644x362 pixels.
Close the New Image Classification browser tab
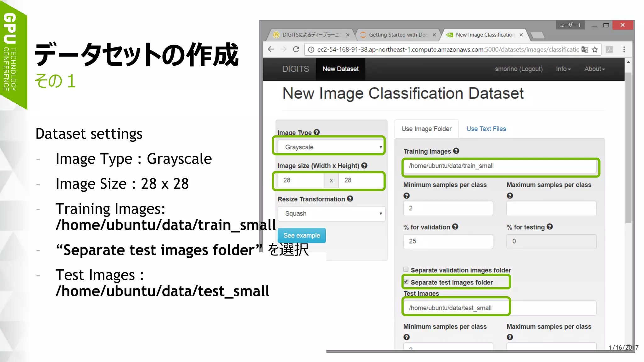point(521,35)
